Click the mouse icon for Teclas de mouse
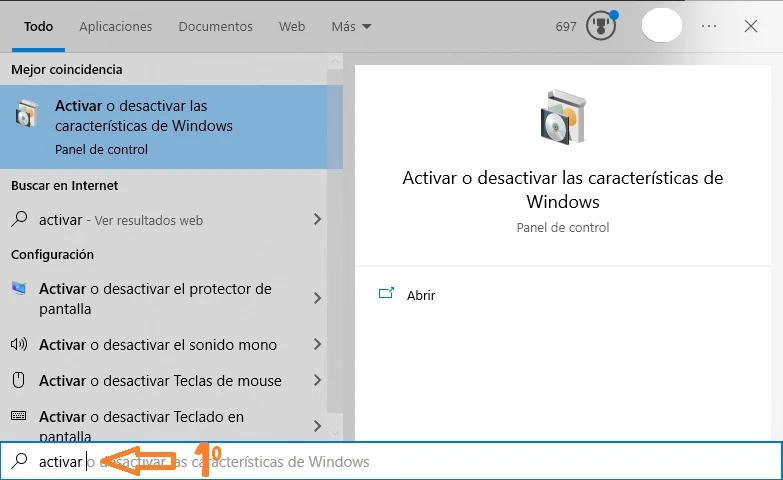The height and width of the screenshot is (480, 783). 18,380
